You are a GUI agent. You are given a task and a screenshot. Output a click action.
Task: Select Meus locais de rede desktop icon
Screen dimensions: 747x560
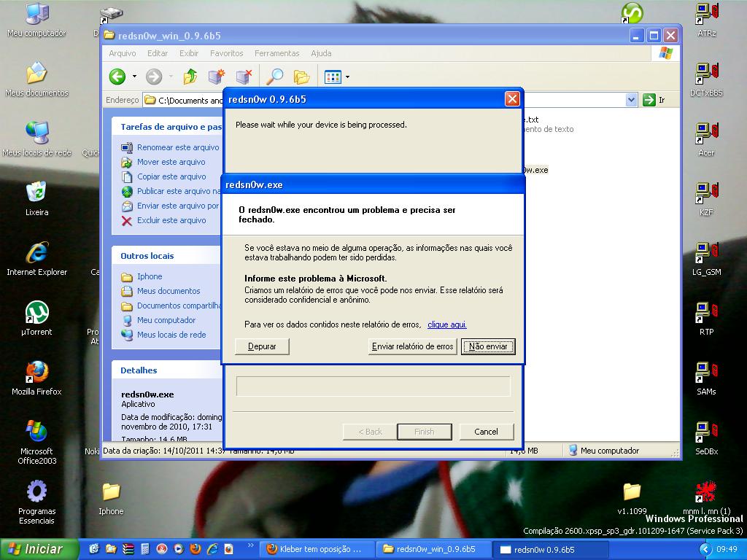point(36,139)
